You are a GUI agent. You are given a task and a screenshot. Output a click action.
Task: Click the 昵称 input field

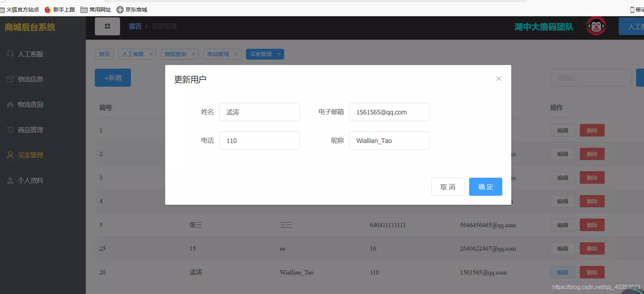point(389,140)
